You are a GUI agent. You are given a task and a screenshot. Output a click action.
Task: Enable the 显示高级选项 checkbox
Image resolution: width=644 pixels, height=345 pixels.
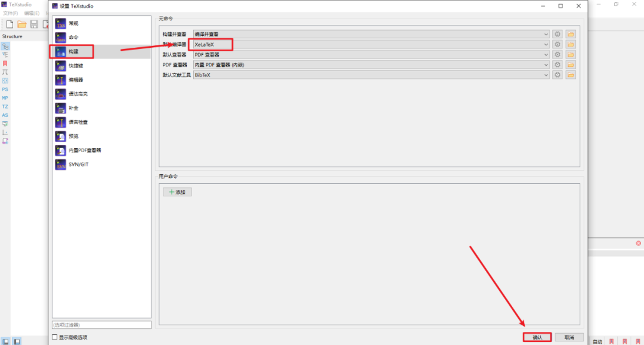tap(55, 337)
